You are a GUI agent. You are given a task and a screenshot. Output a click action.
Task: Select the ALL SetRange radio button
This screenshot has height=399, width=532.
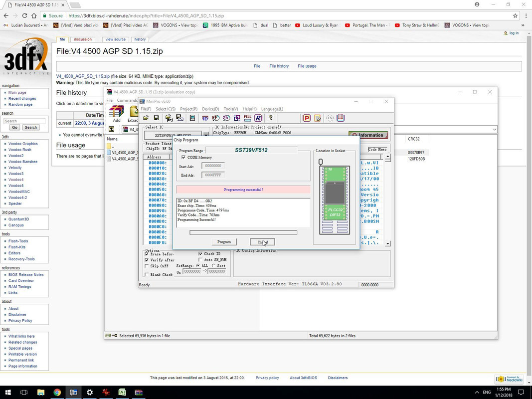tap(198, 266)
